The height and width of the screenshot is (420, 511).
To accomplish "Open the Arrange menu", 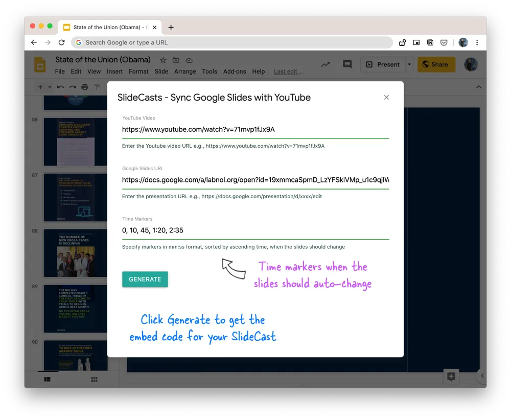I will coord(185,72).
